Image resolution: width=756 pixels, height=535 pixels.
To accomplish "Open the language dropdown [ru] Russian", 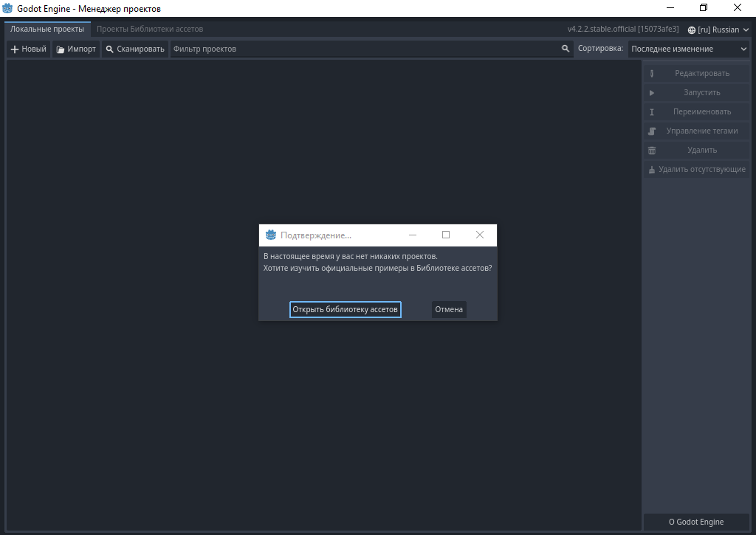I will (718, 30).
